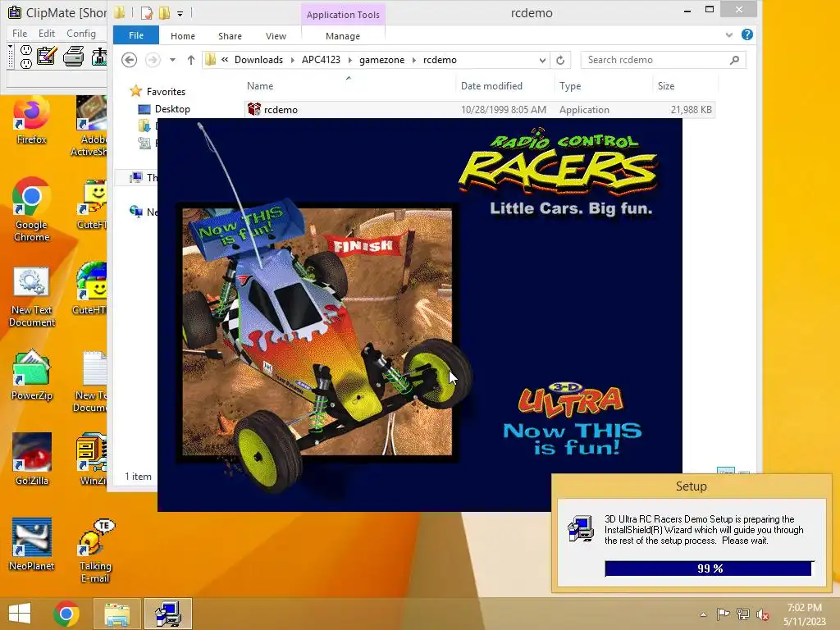Click the arrow after Downloads in breadcrumb

coord(293,60)
